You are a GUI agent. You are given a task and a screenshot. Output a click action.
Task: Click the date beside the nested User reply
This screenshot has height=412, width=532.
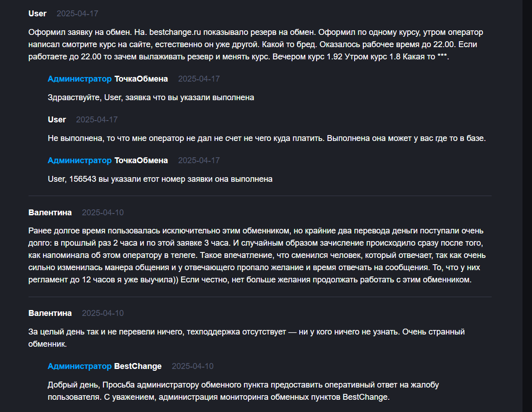97,120
